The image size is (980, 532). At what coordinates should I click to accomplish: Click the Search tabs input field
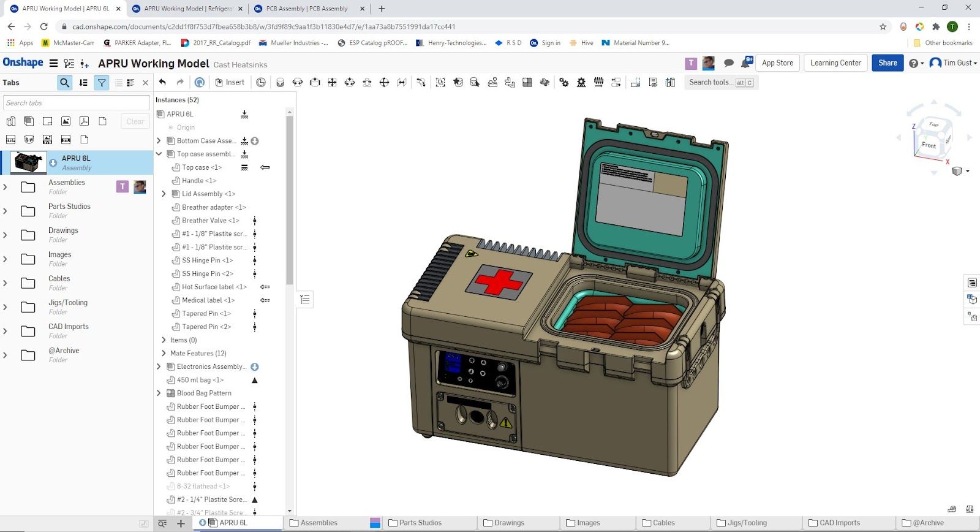tap(76, 103)
